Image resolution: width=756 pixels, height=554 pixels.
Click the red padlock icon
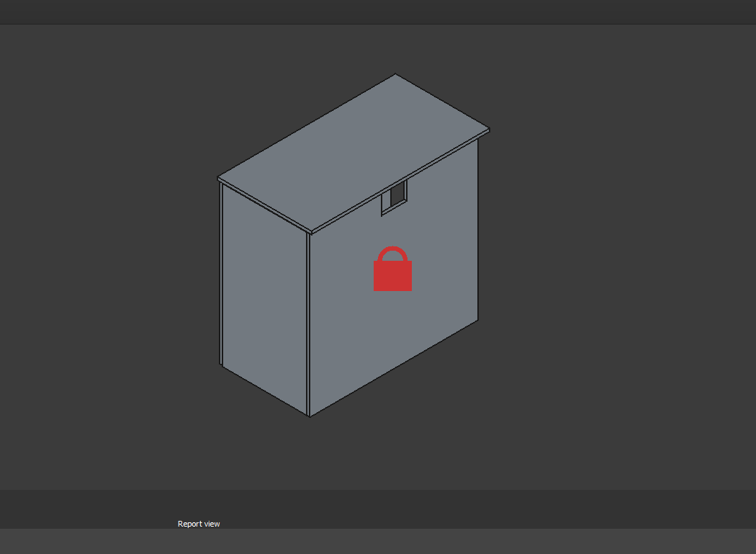click(392, 274)
